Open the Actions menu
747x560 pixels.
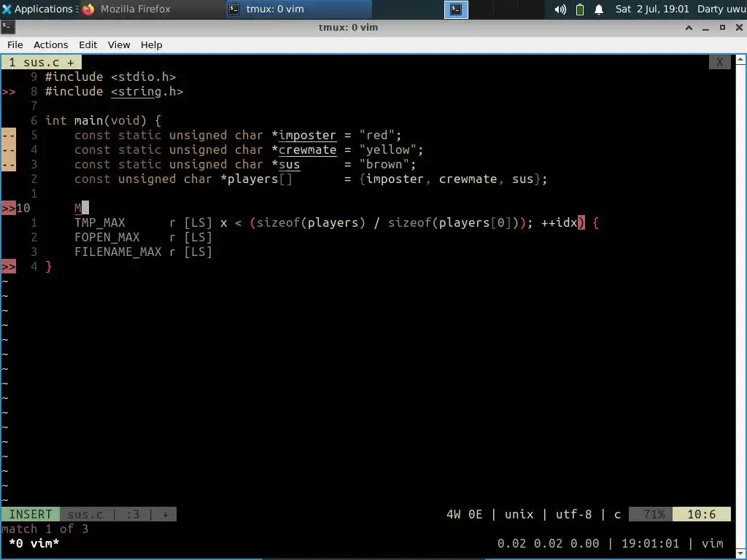click(50, 44)
